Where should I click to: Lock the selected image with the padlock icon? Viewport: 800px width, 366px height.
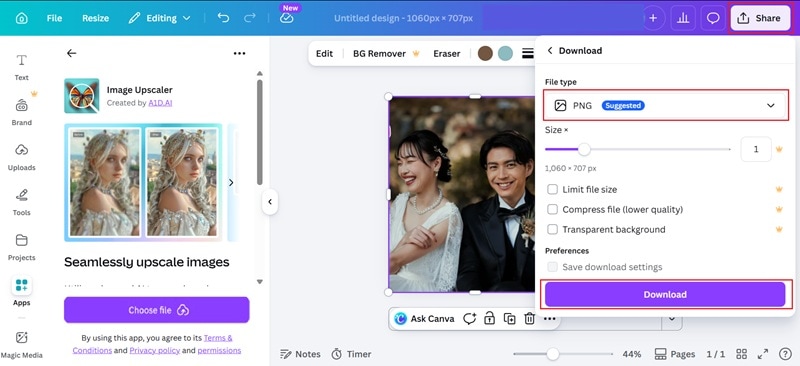(x=489, y=319)
